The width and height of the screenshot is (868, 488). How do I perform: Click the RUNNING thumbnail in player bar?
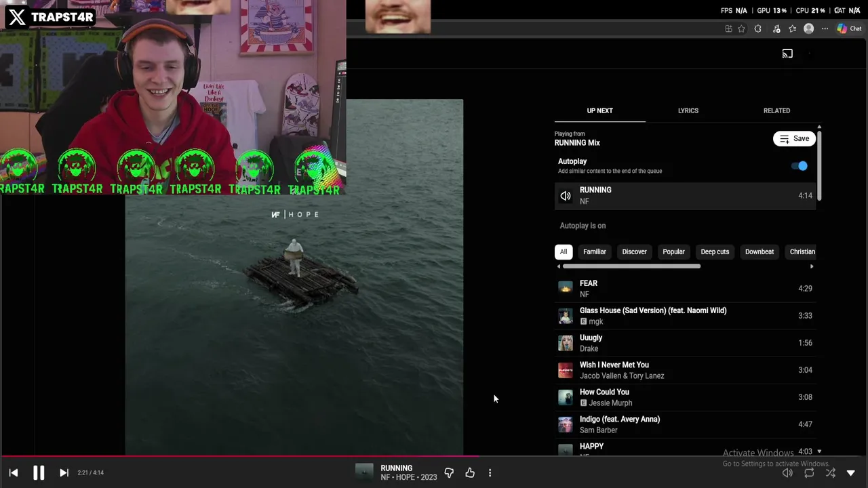(364, 472)
